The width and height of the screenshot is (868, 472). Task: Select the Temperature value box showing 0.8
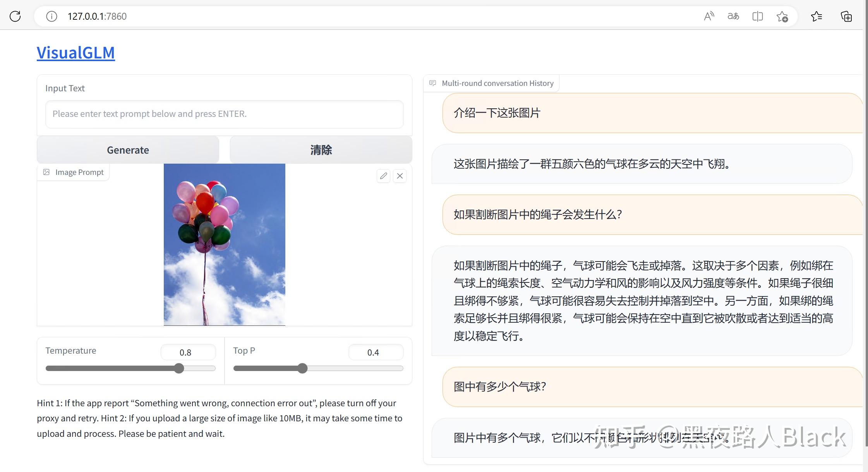[x=188, y=352]
